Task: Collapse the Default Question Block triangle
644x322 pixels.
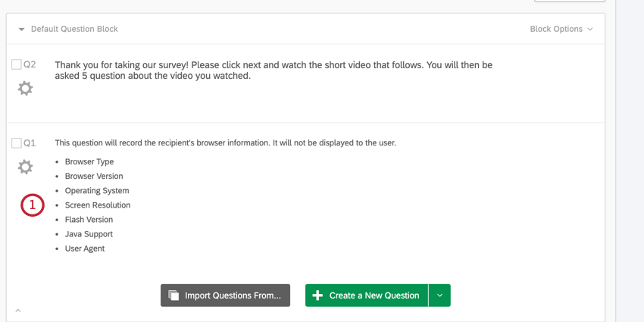Action: coord(21,30)
